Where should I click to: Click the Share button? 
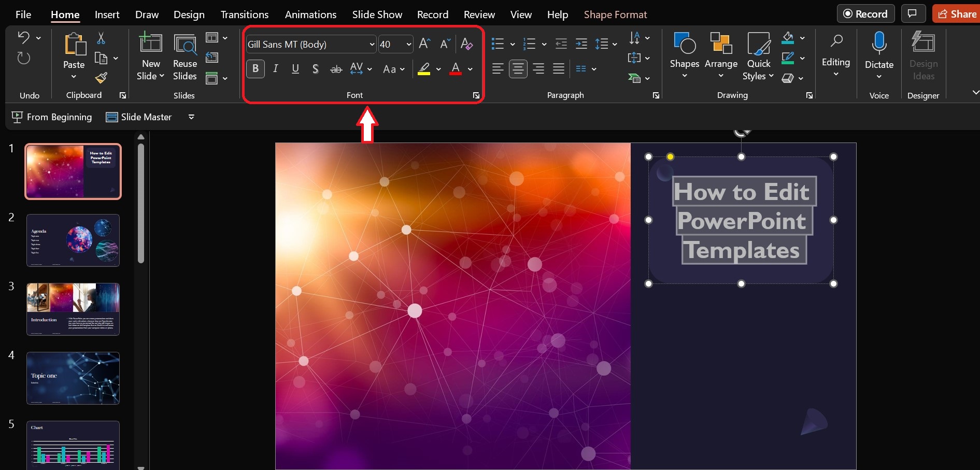point(957,14)
